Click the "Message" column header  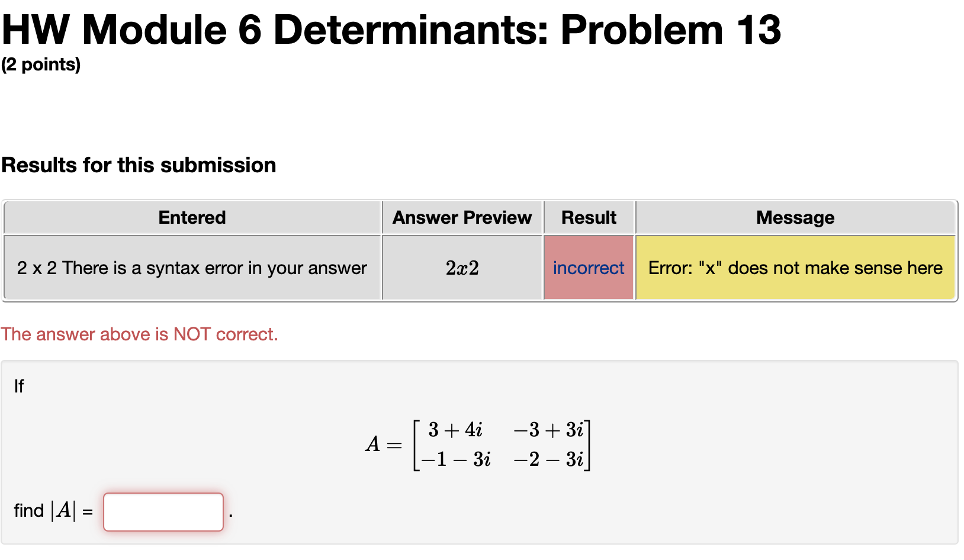coord(795,217)
